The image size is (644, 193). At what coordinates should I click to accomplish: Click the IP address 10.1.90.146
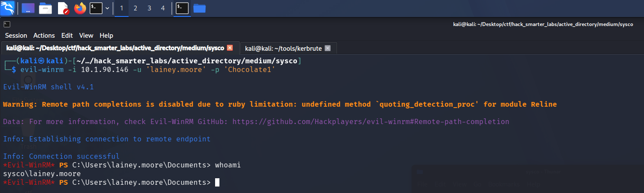pos(105,69)
